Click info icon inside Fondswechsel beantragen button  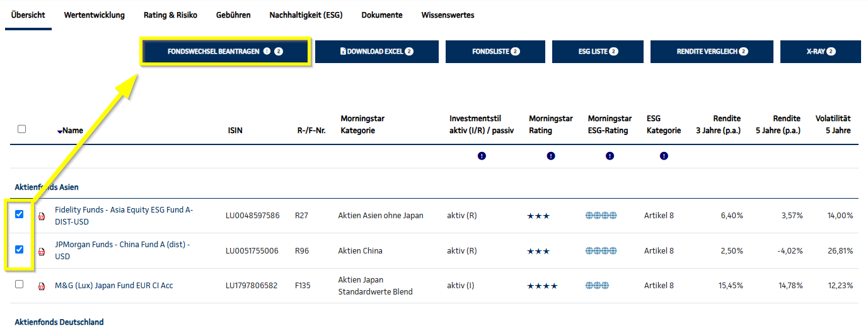point(267,52)
